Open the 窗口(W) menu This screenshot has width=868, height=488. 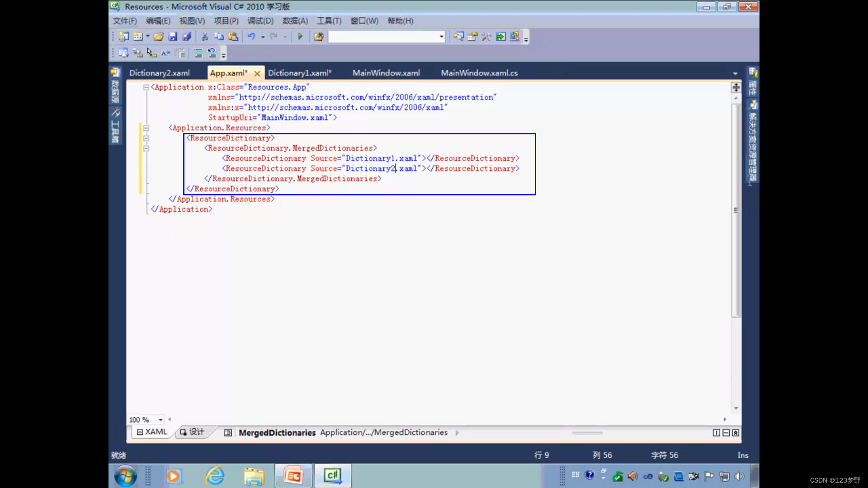pos(364,21)
